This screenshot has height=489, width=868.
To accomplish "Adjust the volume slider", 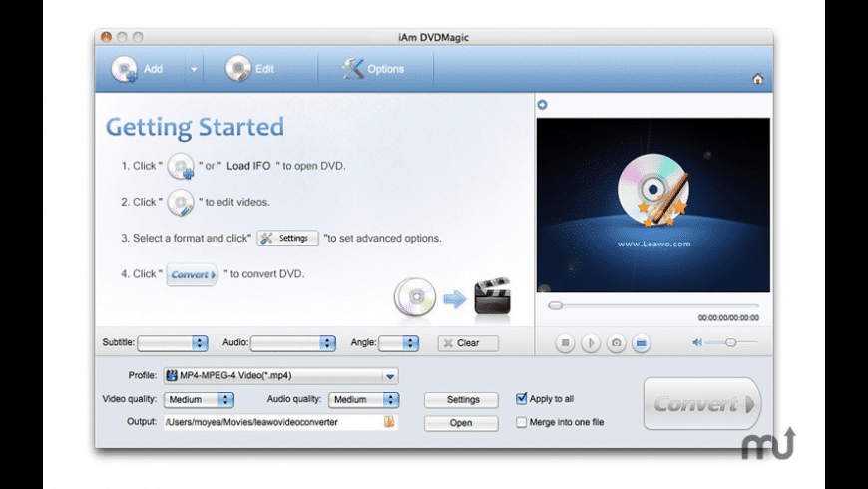I will coord(730,342).
